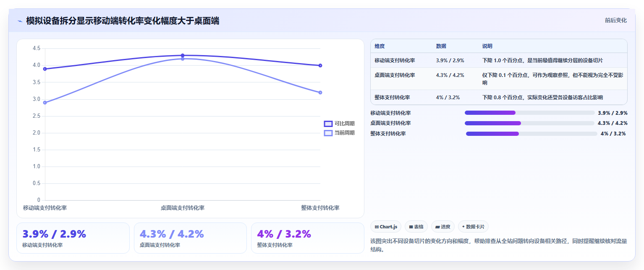The image size is (644, 270).
Task: Toggle the 可比周期 legend swatch
Action: tap(328, 124)
